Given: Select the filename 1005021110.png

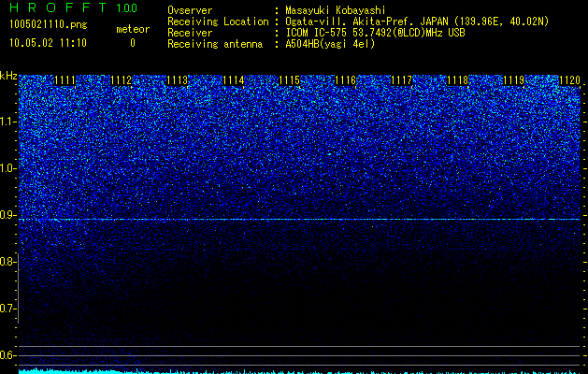Looking at the screenshot, I should click(x=49, y=25).
